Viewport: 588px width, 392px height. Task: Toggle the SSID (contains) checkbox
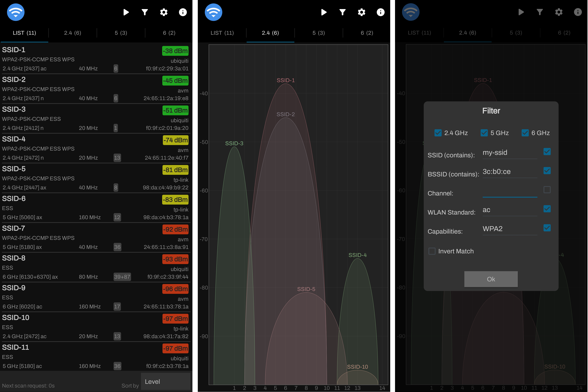pos(547,151)
